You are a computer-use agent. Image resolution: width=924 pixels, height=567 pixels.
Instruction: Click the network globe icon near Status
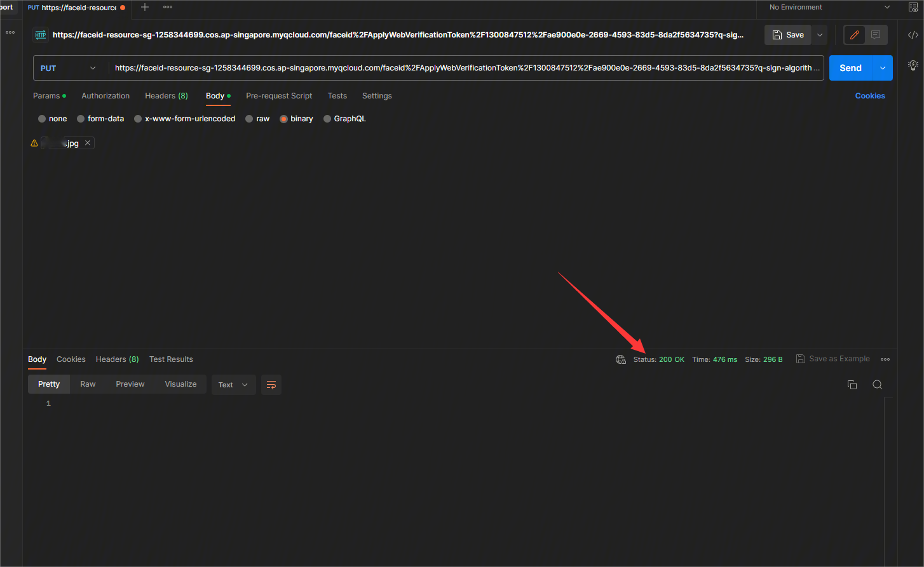621,359
